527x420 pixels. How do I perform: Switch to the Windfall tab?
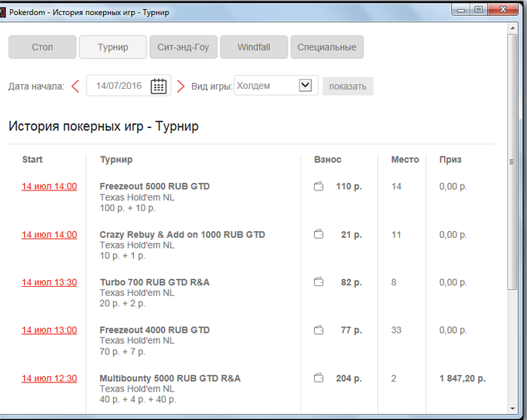[254, 47]
